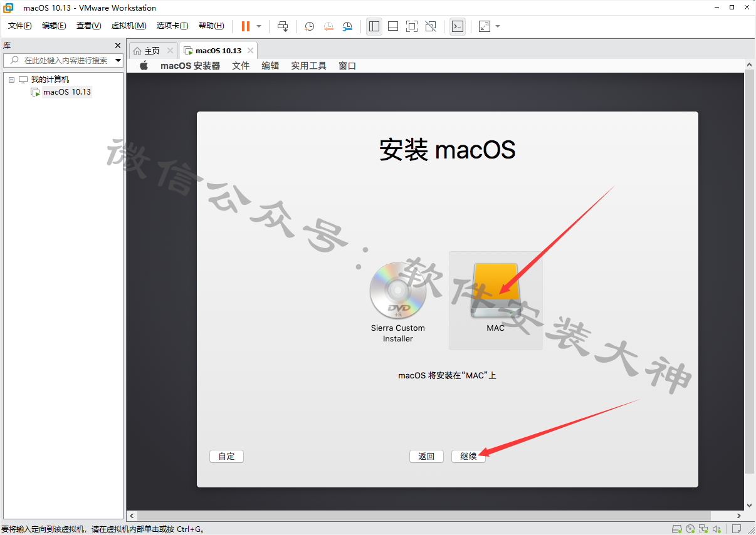Toggle the console view button
Screen dimensions: 756x535
[458, 26]
